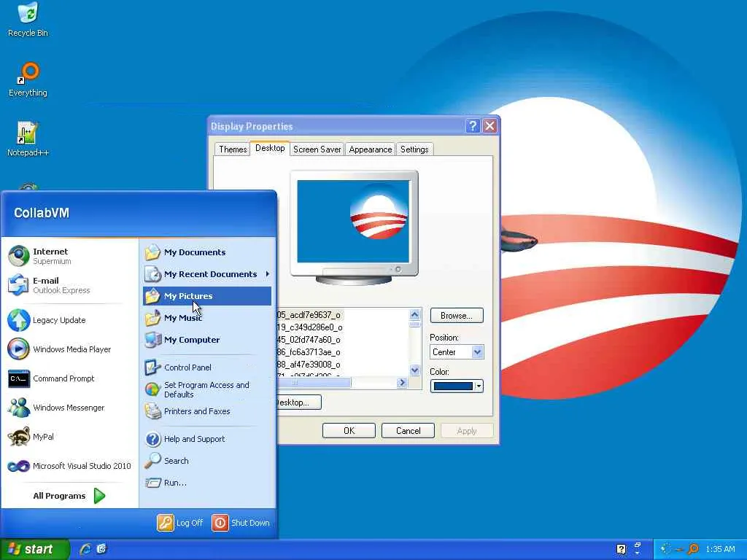Click the help question mark tray icon
Screen dimensions: 747x560
(621, 549)
